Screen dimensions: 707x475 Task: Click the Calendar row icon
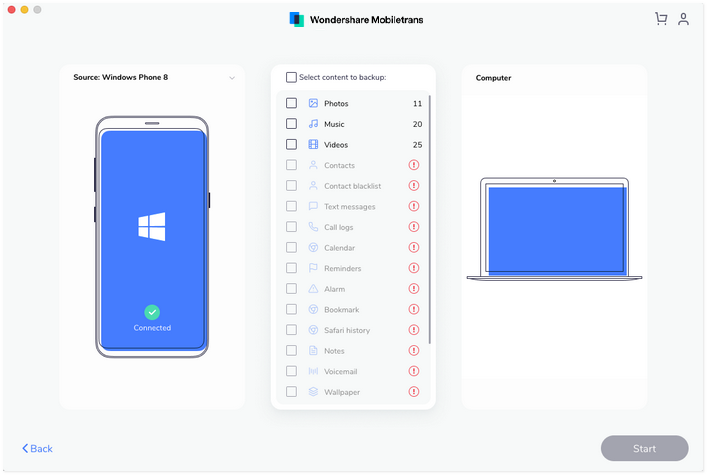click(x=313, y=247)
